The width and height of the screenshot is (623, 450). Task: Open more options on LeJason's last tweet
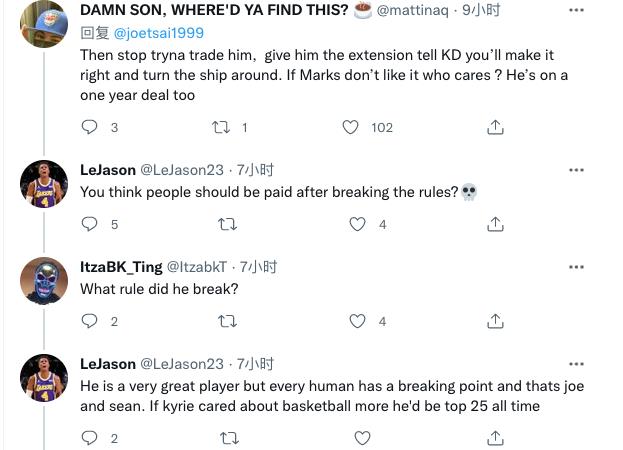pyautogui.click(x=576, y=364)
